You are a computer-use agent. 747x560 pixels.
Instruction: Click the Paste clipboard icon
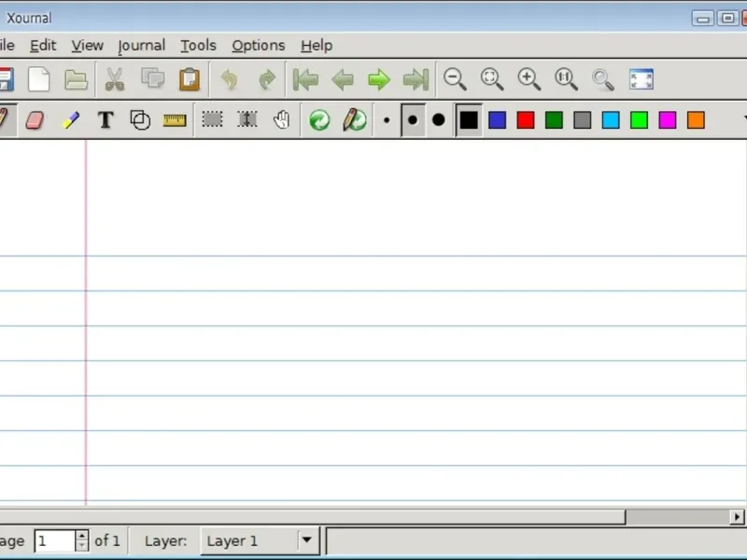click(190, 79)
